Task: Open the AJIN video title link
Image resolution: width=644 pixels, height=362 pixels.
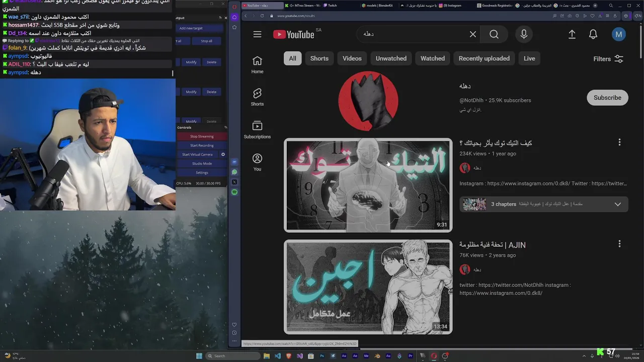Action: (x=493, y=245)
